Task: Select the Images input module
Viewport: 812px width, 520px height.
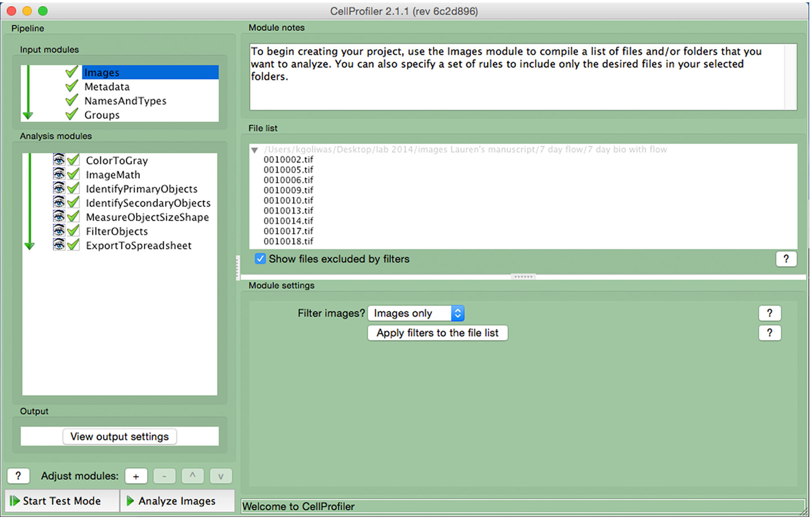Action: pos(150,72)
